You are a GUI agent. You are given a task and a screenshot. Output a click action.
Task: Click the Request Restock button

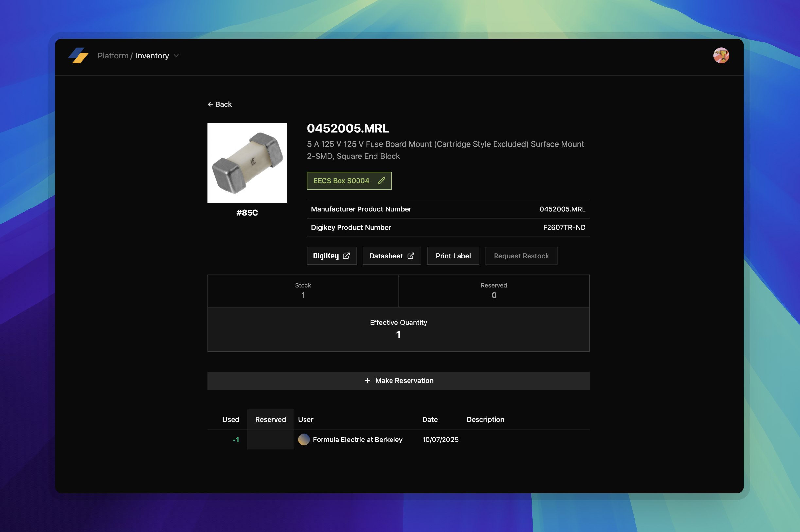(521, 256)
